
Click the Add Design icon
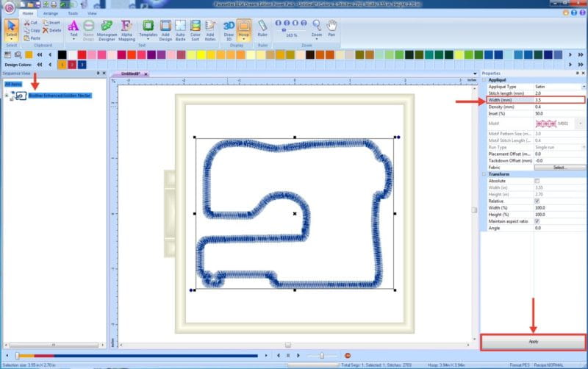coord(165,31)
